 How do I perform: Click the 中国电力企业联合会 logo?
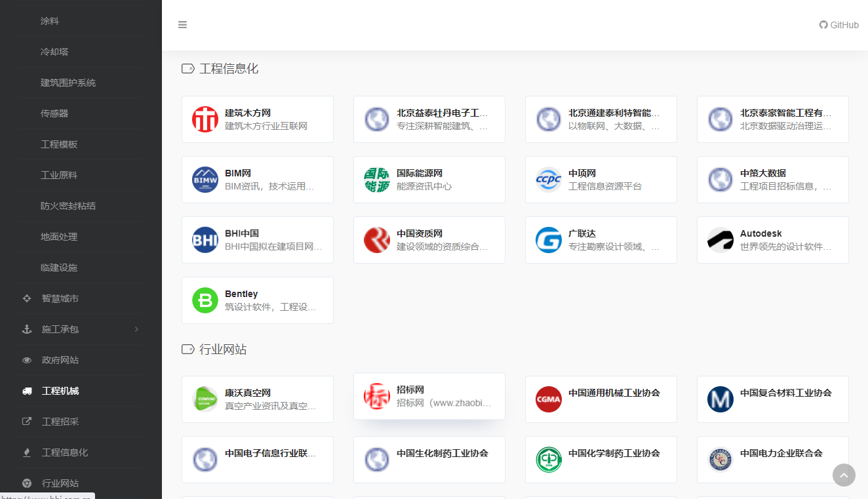click(x=720, y=460)
